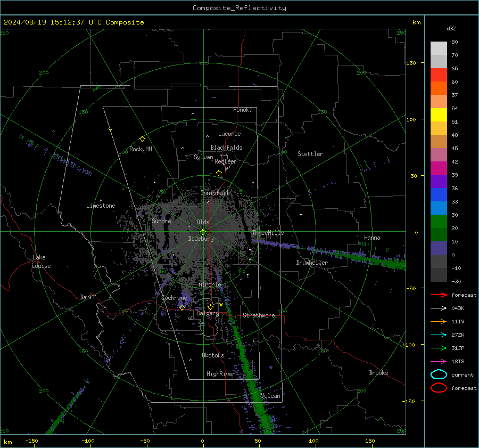Click the Vulcan label
The image size is (479, 448).
point(271,396)
